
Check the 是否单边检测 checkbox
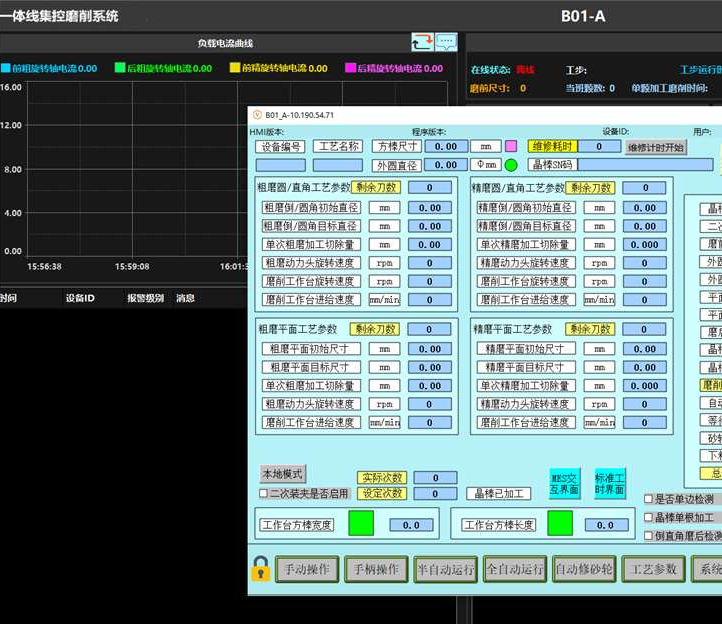point(648,499)
